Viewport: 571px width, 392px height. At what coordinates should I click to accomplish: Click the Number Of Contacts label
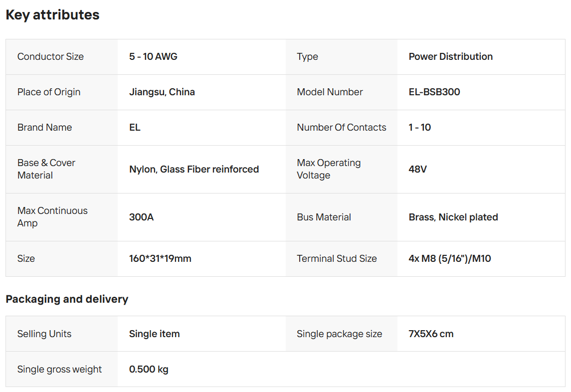click(341, 128)
